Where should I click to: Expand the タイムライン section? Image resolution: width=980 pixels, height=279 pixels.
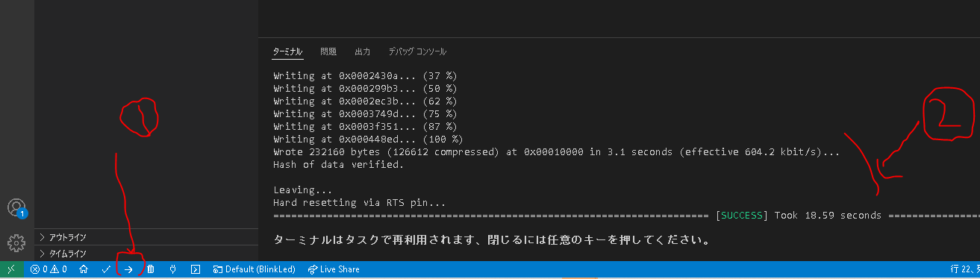coord(146,254)
